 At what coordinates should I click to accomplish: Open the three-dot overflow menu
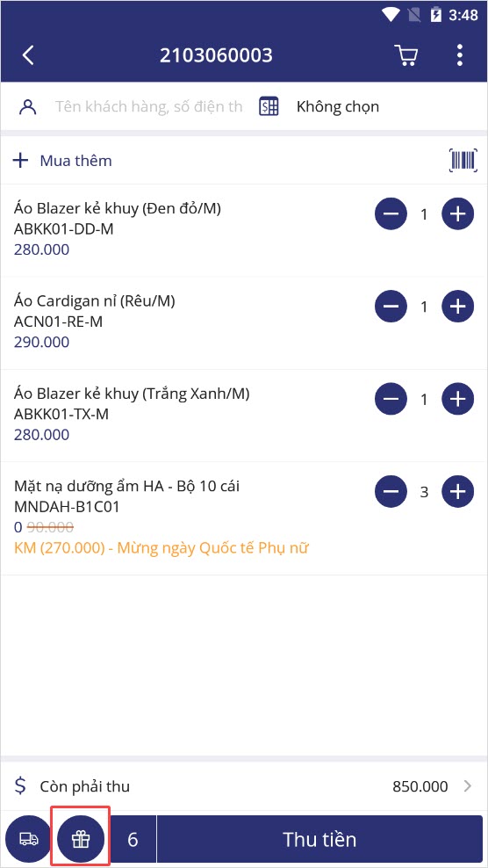459,55
